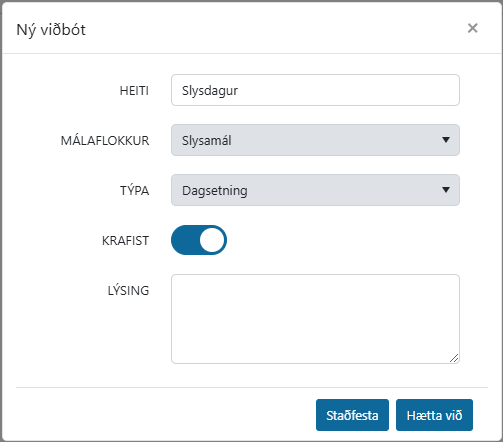
Task: Click the resize grip of LÝSING textarea
Action: click(x=454, y=358)
